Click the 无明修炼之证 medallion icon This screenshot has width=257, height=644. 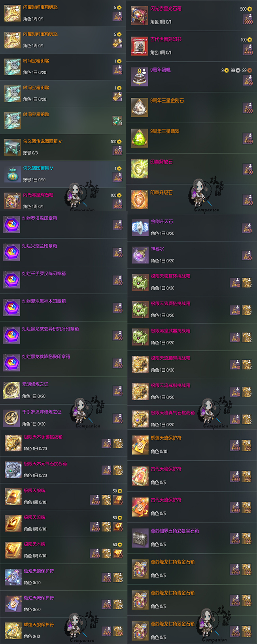pos(11,391)
